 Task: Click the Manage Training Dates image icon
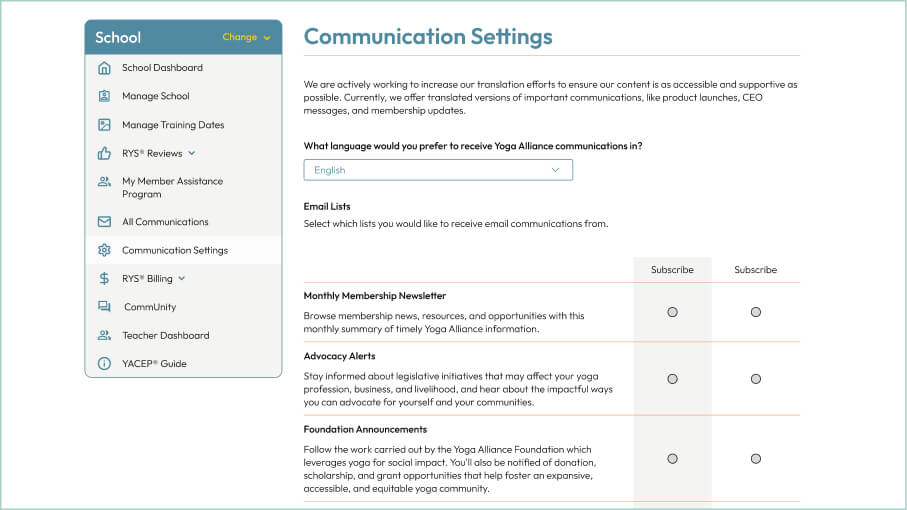104,125
